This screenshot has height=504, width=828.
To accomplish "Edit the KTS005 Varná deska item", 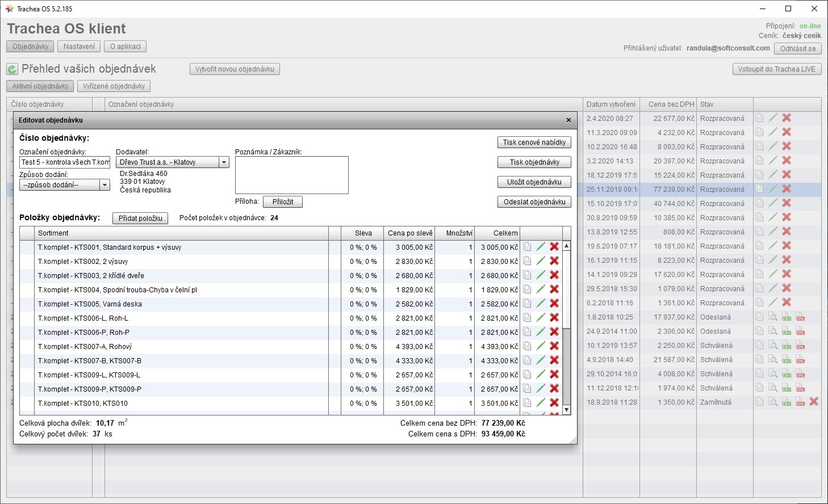I will point(541,304).
